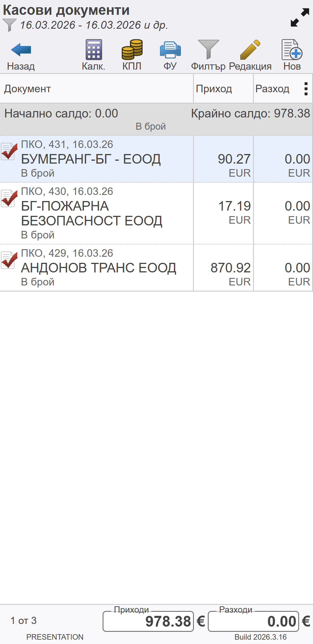
Task: Toggle the checkmark on ПКО 431 document
Action: point(9,151)
